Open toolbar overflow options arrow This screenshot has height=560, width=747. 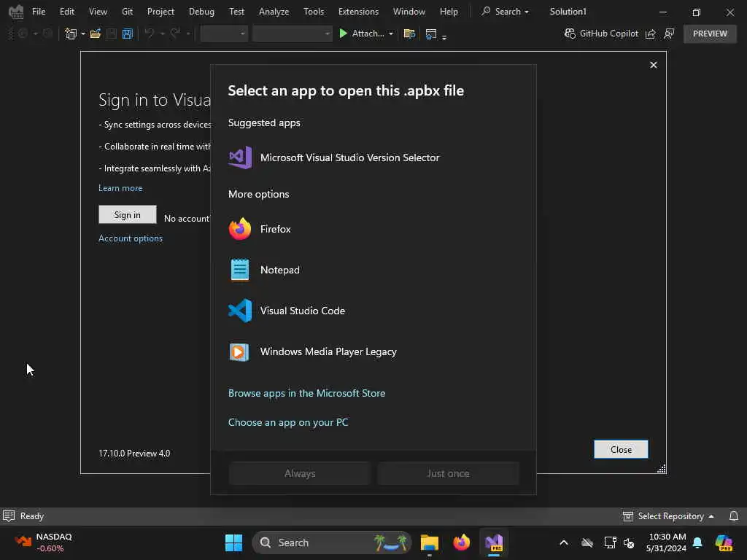click(x=444, y=36)
